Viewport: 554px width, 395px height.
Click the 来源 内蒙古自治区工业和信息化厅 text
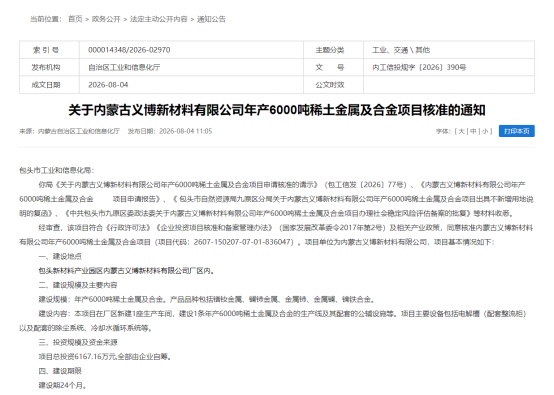click(70, 131)
